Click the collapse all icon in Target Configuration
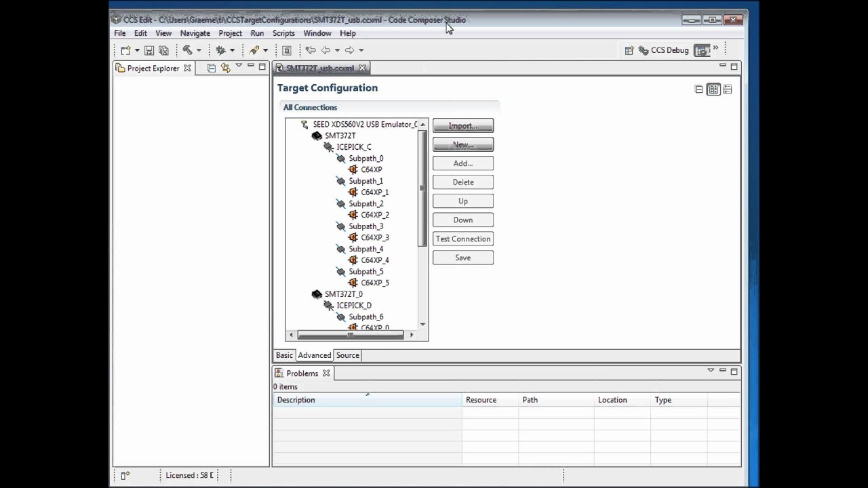This screenshot has width=868, height=488. click(699, 89)
